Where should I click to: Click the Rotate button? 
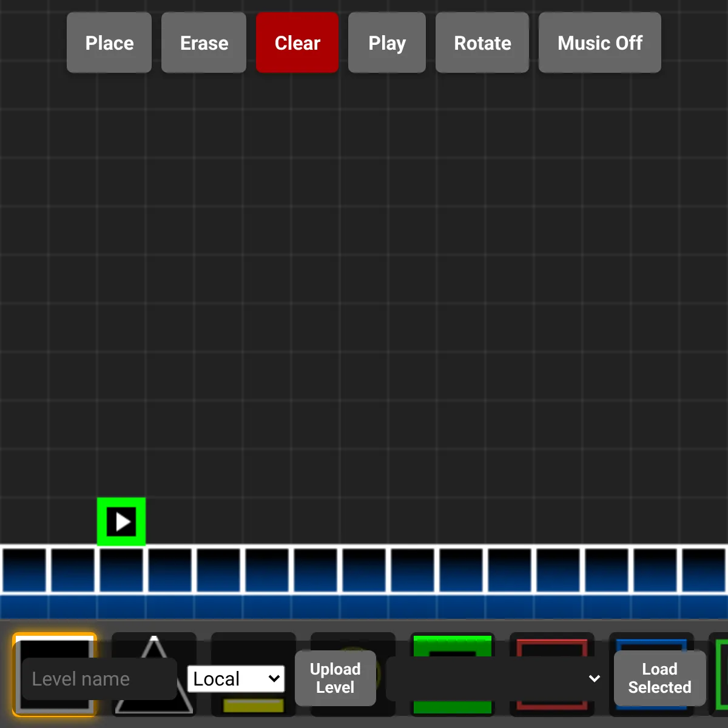(482, 42)
